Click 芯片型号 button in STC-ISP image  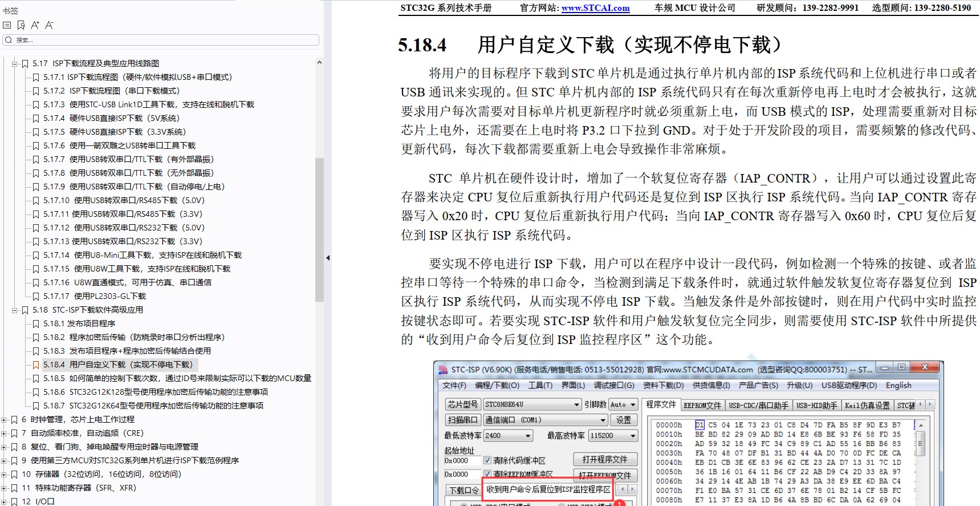463,404
